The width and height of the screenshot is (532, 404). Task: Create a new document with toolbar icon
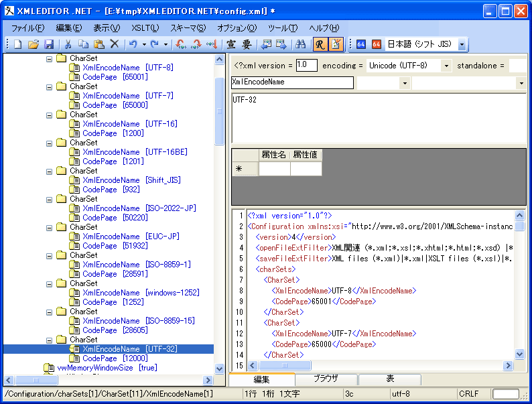click(17, 44)
